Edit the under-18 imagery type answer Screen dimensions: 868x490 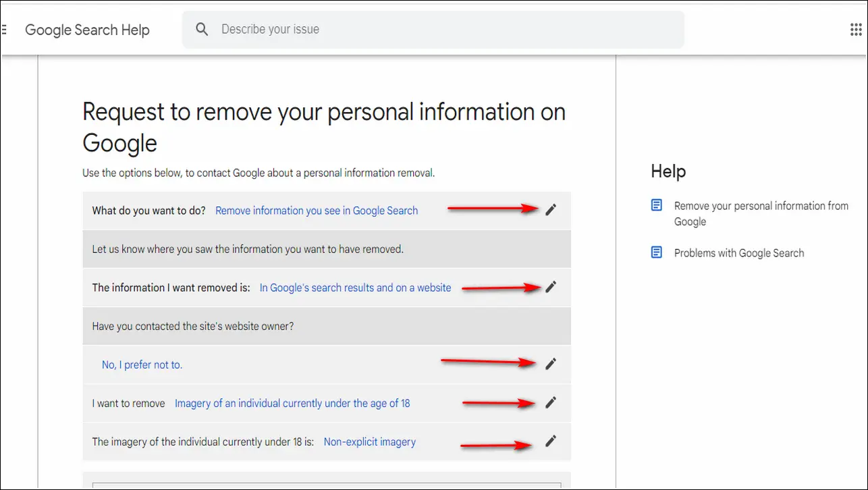pyautogui.click(x=551, y=441)
